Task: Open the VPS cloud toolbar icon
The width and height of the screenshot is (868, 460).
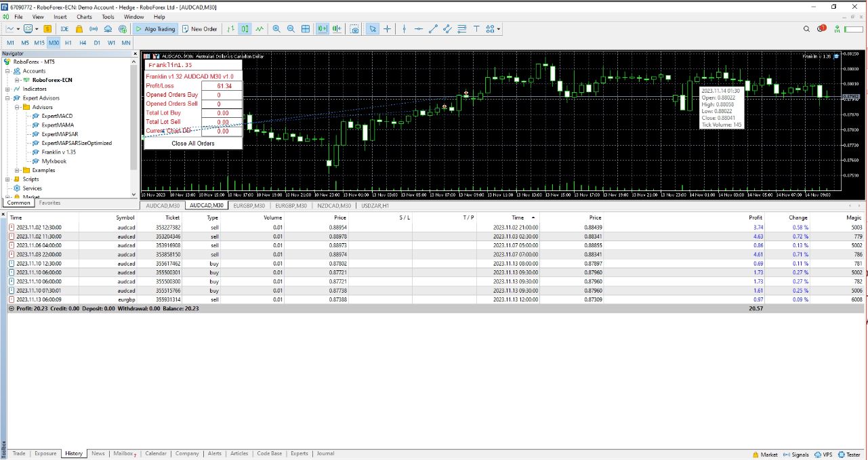Action: click(108, 29)
